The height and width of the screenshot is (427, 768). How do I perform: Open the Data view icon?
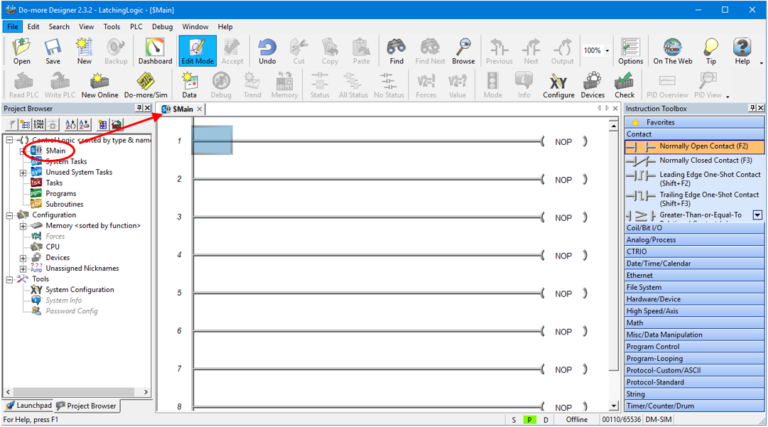tap(190, 85)
